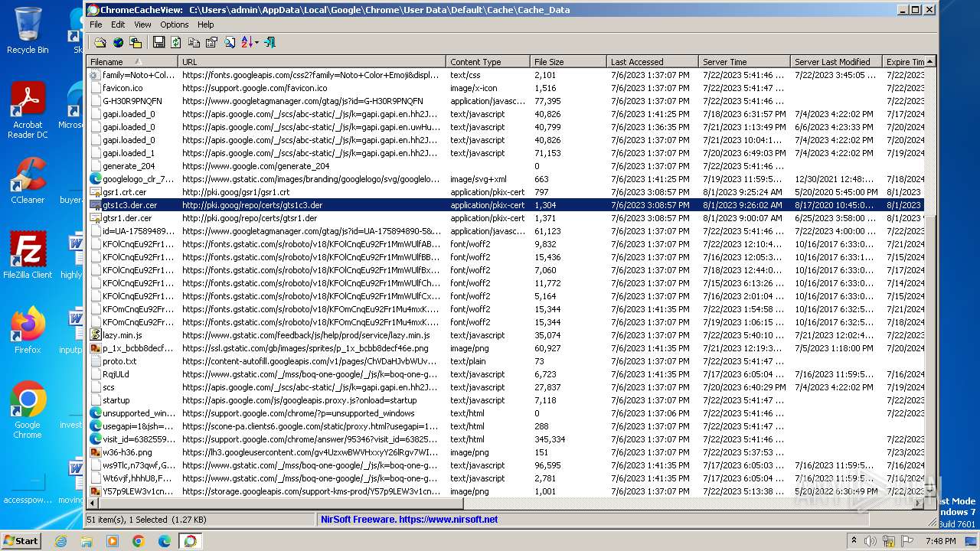
Task: Select the generate_204 row
Action: pyautogui.click(x=505, y=166)
